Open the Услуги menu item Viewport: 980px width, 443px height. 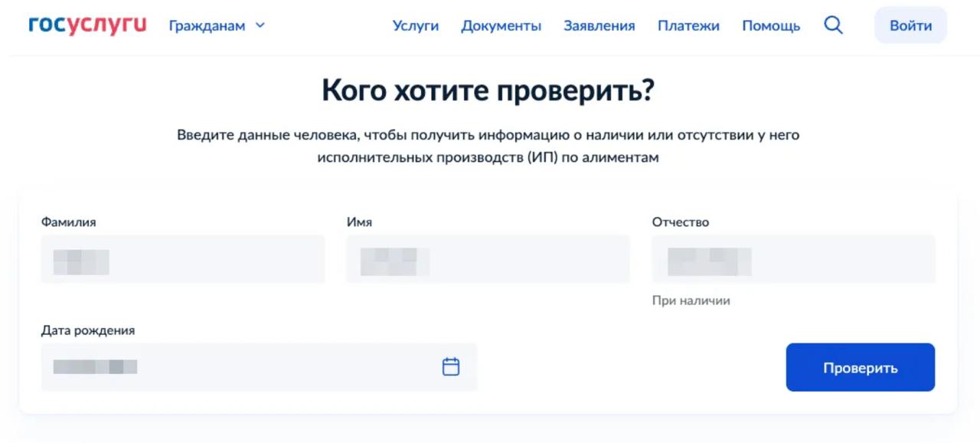pyautogui.click(x=415, y=25)
